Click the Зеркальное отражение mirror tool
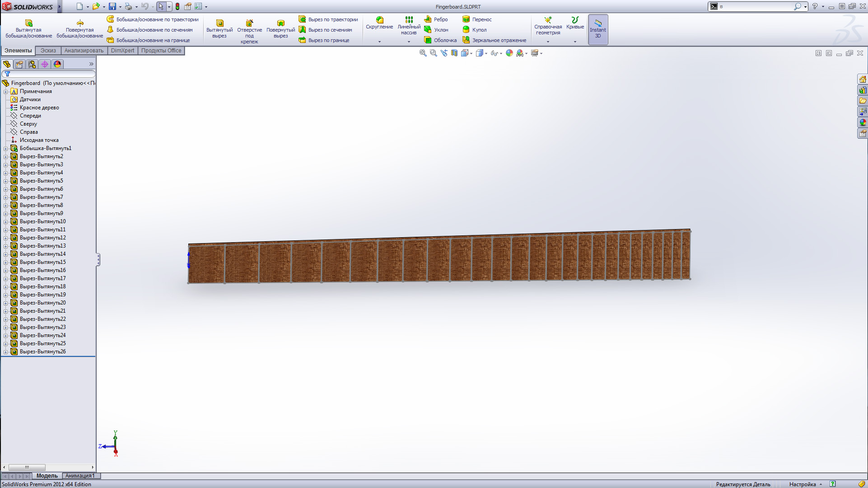Screen dimensions: 868x488 click(x=495, y=40)
